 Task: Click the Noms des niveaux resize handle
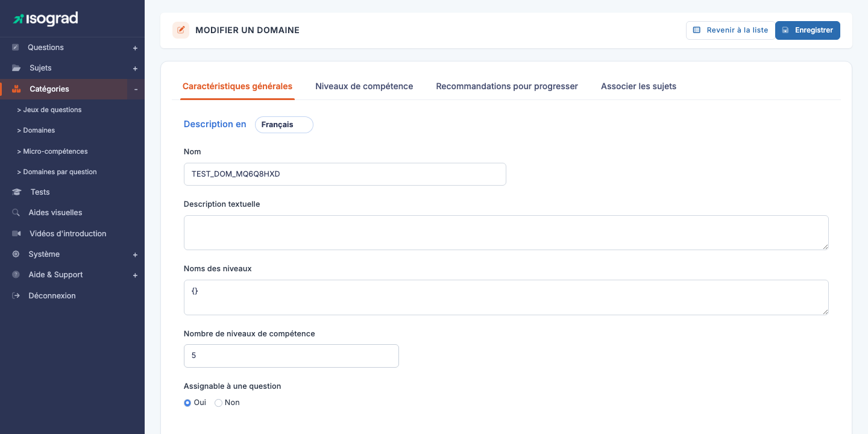825,311
